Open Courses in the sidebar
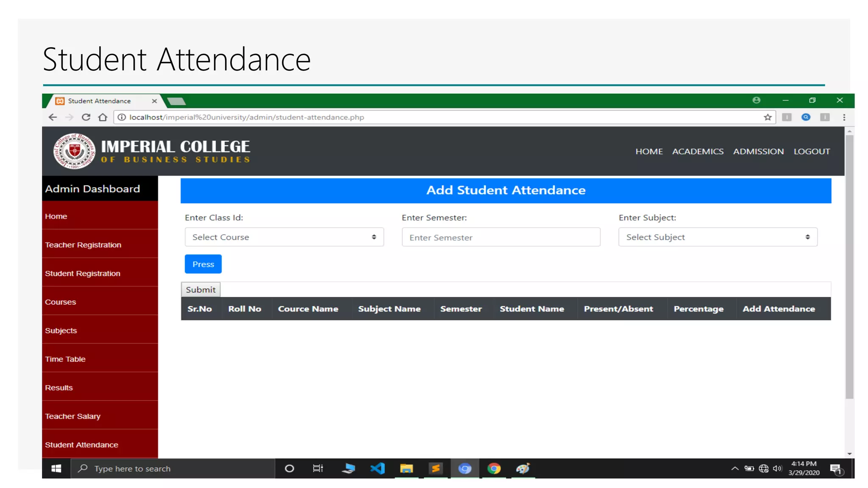 point(100,302)
